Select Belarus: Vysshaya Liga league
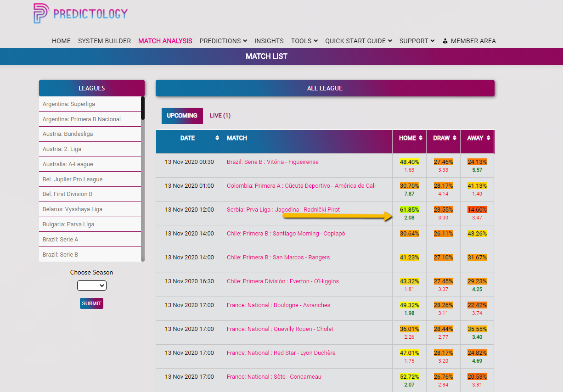Image resolution: width=563 pixels, height=392 pixels. [x=90, y=209]
